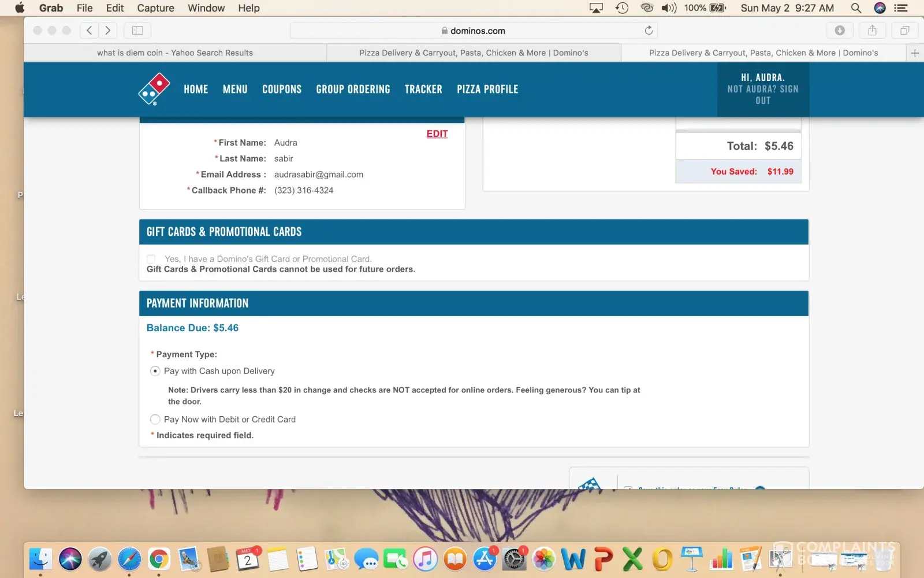Open Safari's Share icon
Screen dimensions: 924x578
(x=872, y=31)
